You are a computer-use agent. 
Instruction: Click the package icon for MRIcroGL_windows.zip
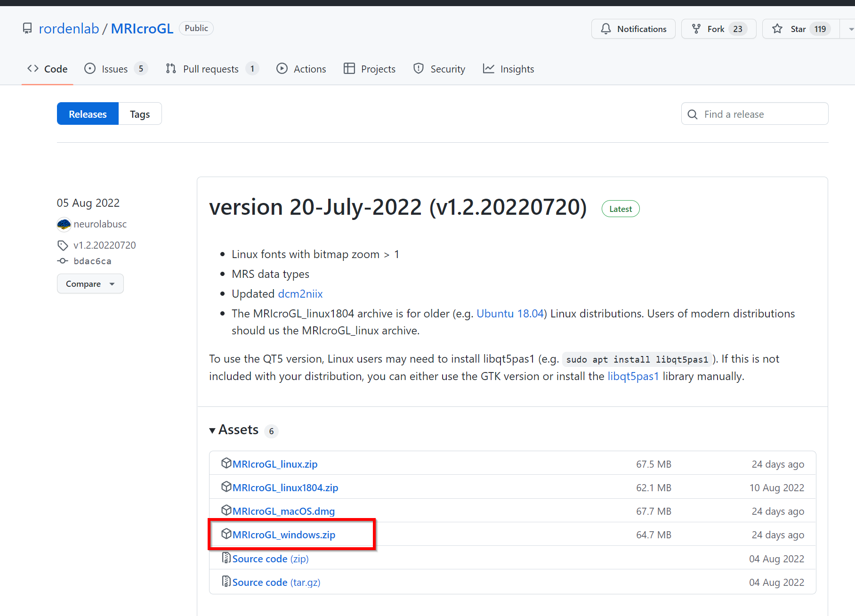pos(226,534)
